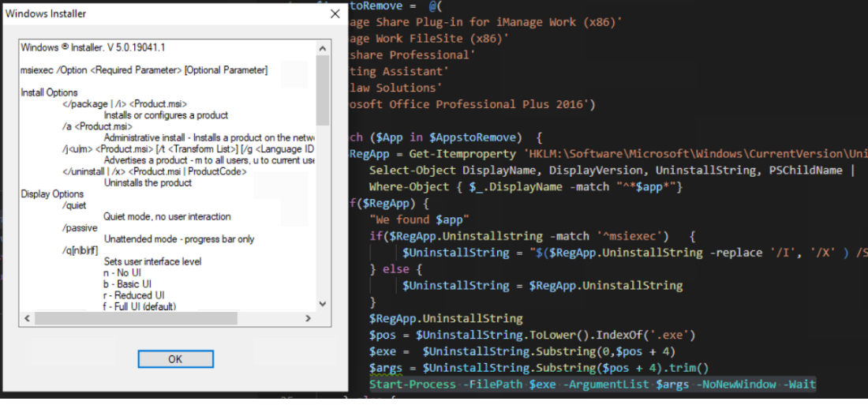Click the '</package | /i> <Product.msi>' line

point(125,104)
